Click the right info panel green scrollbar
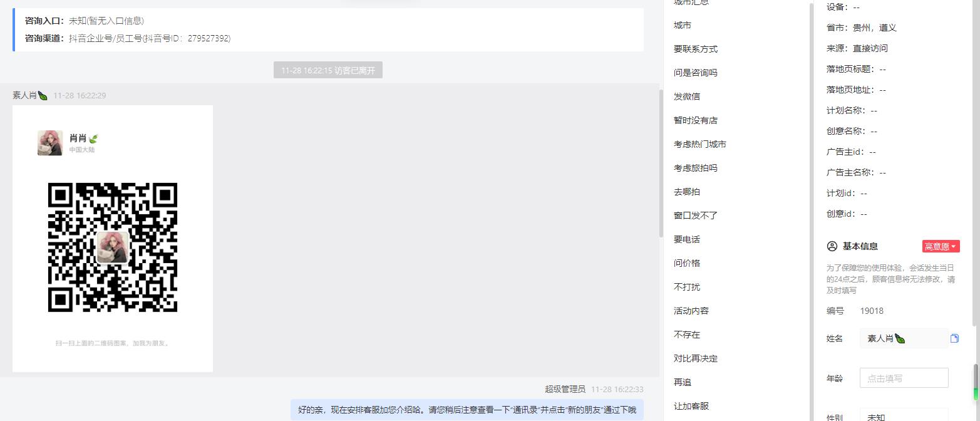The height and width of the screenshot is (421, 980). (x=975, y=382)
